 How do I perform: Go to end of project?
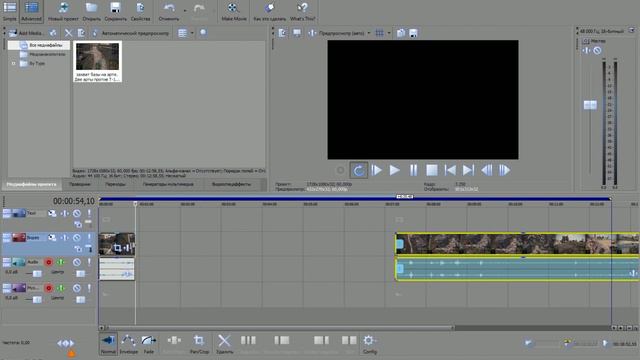tap(468, 170)
